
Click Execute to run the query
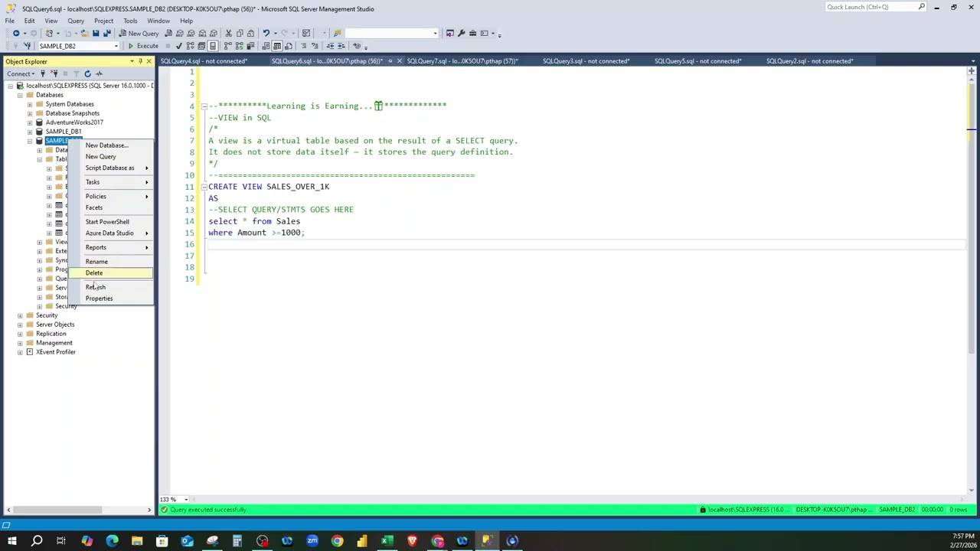[x=143, y=46]
